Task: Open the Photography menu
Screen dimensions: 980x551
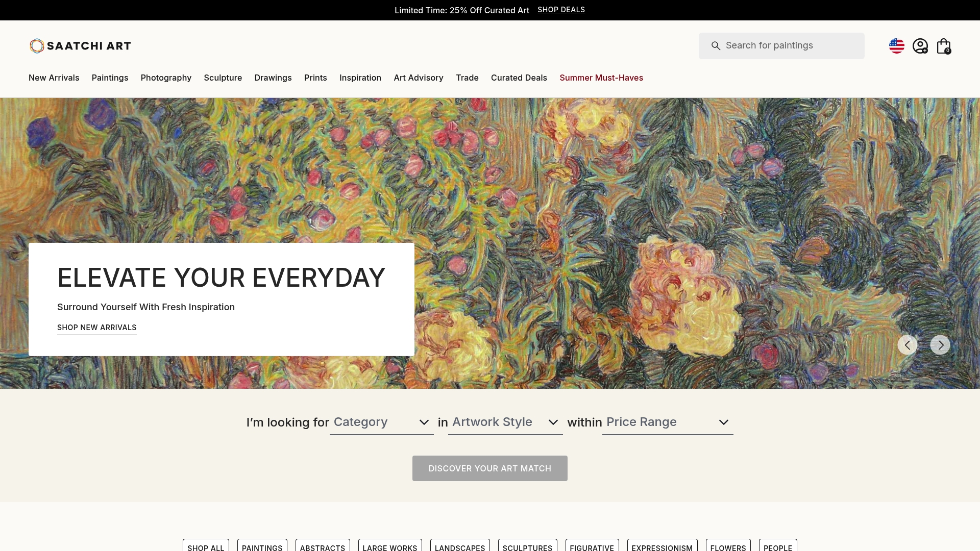Action: click(166, 78)
